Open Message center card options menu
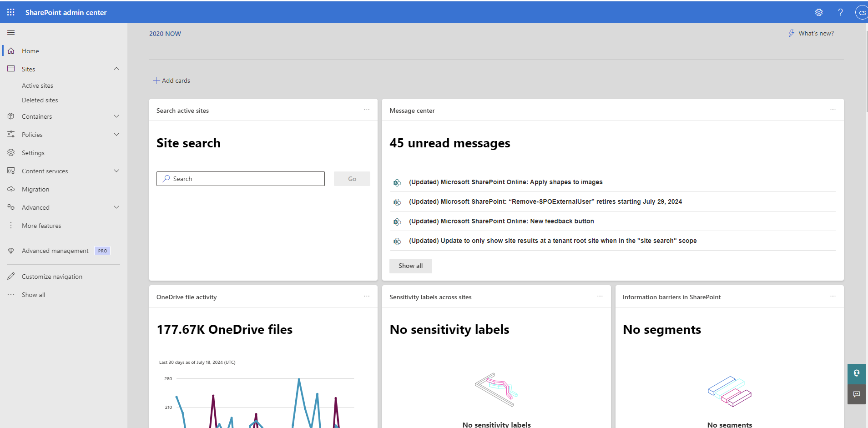Screen dimensions: 868x428 click(x=833, y=110)
